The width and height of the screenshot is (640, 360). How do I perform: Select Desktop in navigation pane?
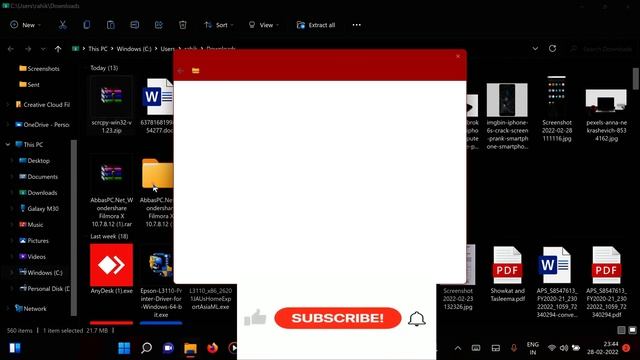[x=35, y=160]
